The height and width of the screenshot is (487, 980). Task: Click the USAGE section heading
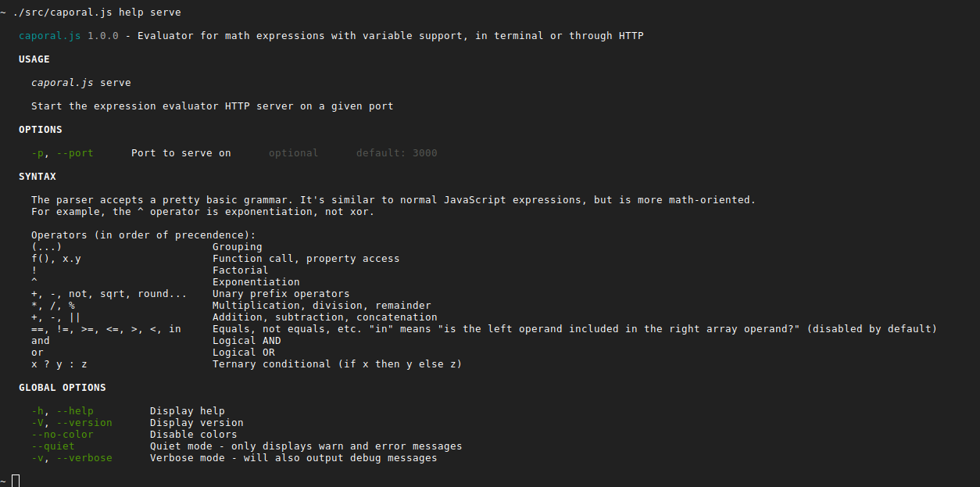34,59
